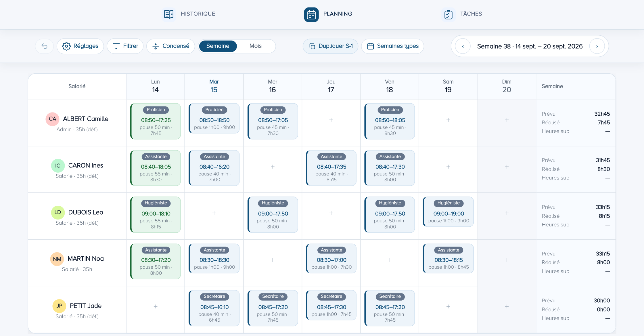Click the LD avatar of DUBOIS Leo

(x=58, y=212)
